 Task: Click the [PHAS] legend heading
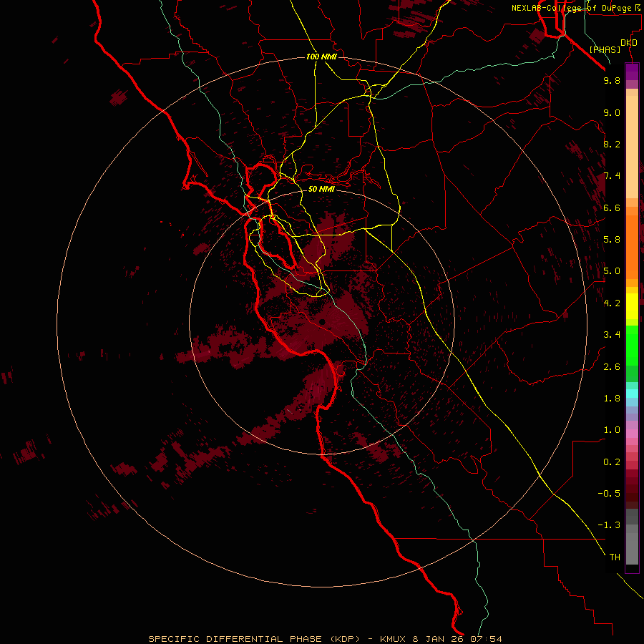pos(605,50)
